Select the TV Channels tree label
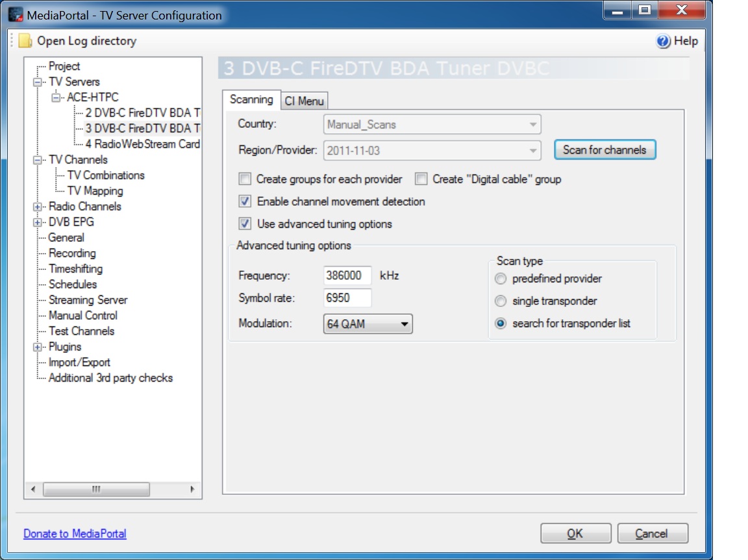Viewport: 748px width, 560px height. click(78, 160)
